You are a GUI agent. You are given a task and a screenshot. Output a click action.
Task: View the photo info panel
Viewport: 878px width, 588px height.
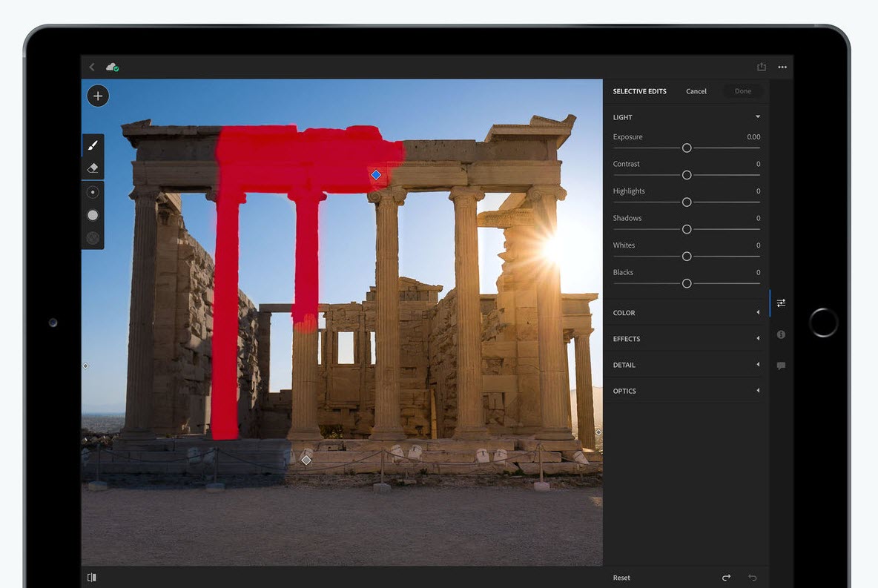point(781,334)
